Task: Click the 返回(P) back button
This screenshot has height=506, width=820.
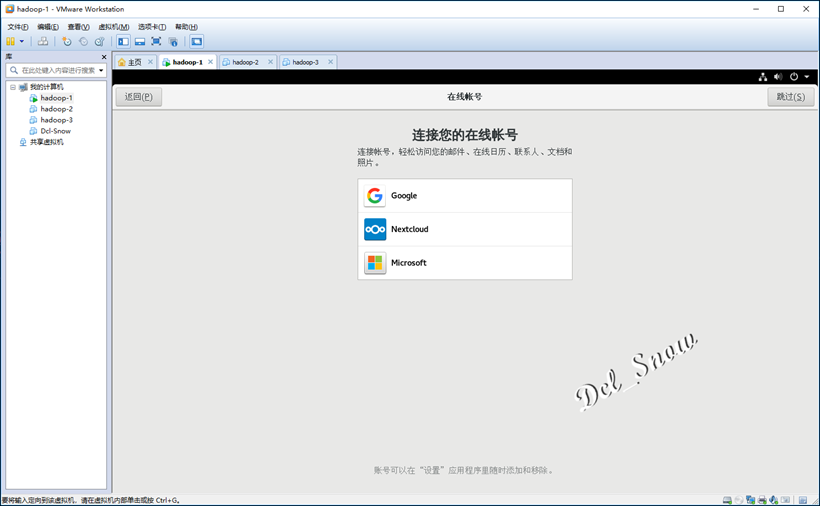Action: tap(139, 97)
